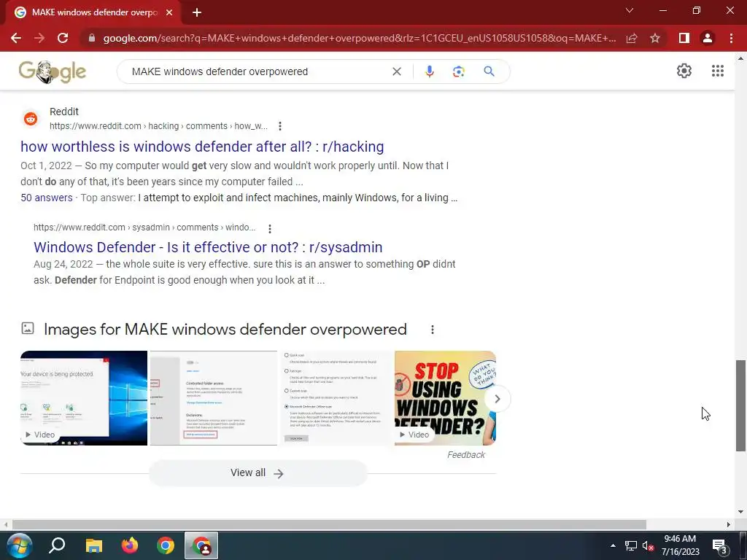Show next images with carousel arrow
The image size is (747, 560).
tap(498, 399)
